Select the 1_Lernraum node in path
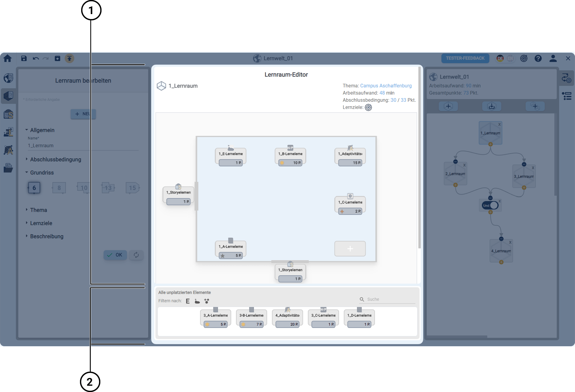Screen dimensions: 575x392 coord(490,133)
